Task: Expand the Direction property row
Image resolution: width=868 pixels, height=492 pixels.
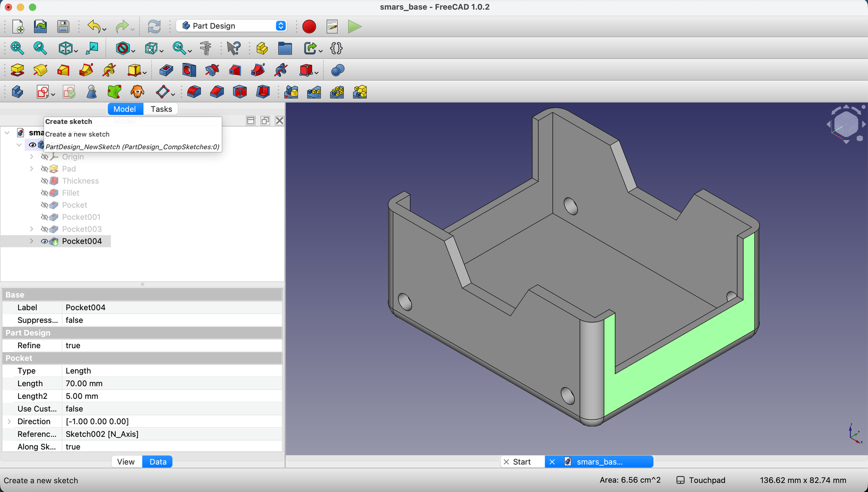Action: (x=9, y=421)
